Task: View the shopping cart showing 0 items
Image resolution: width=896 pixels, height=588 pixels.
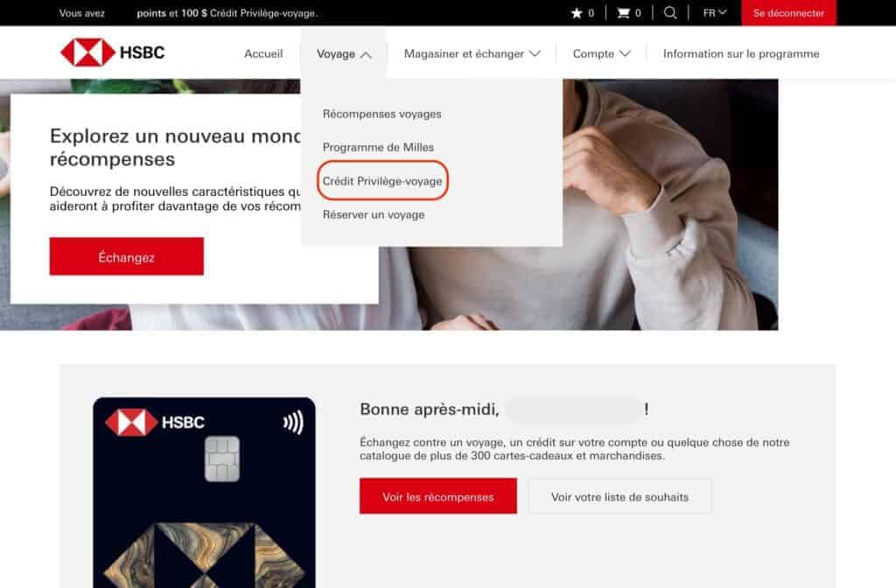Action: pyautogui.click(x=621, y=13)
